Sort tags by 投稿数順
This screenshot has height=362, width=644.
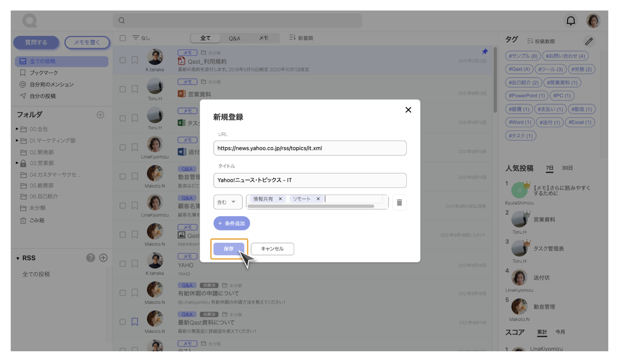point(541,41)
